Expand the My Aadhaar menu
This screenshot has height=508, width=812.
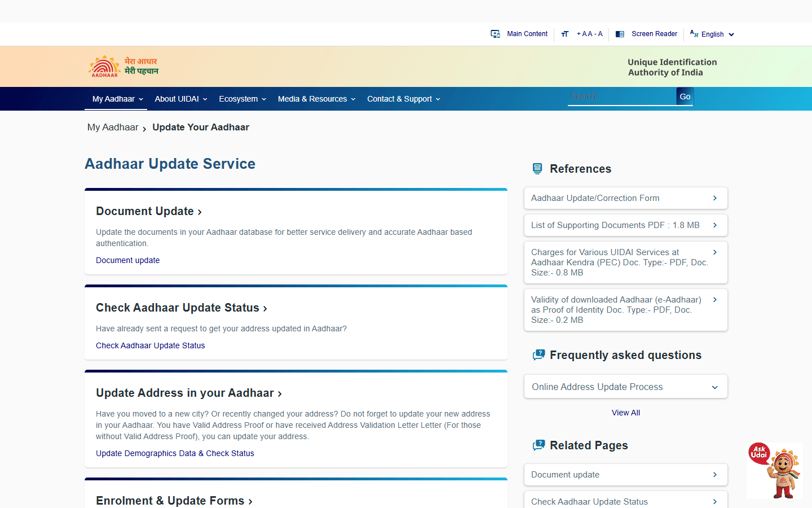(x=117, y=99)
